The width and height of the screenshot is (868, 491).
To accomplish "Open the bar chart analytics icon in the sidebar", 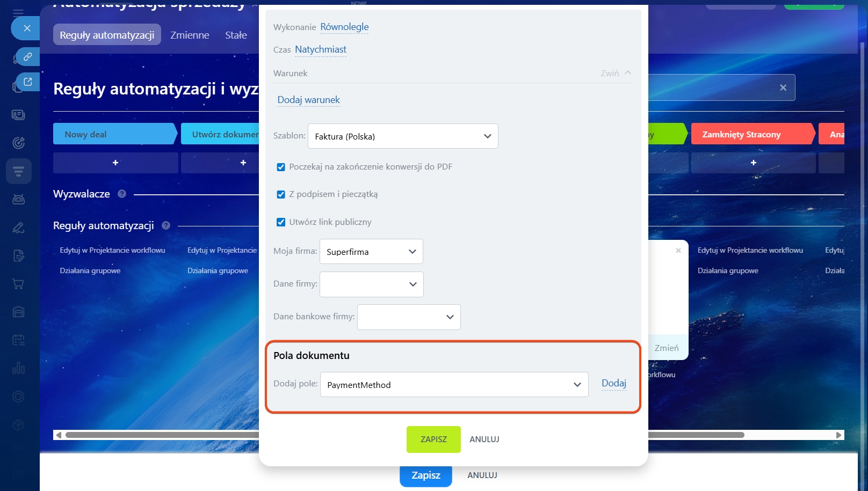I will 18,368.
